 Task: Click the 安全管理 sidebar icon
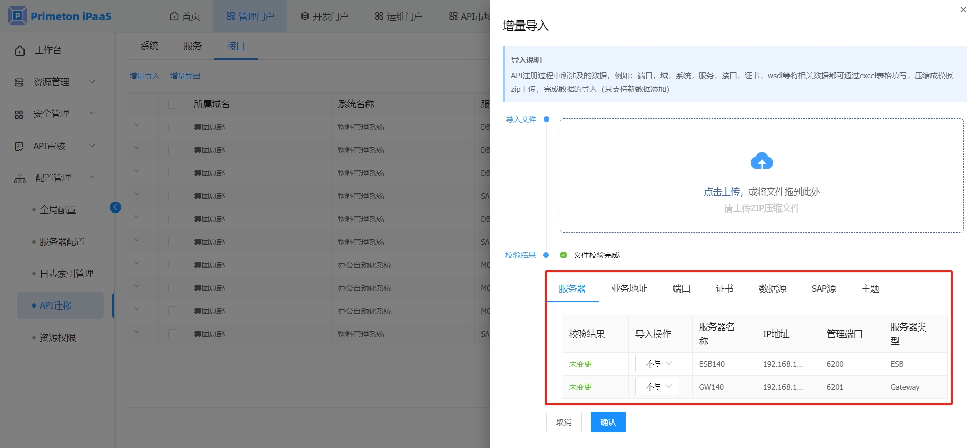coord(19,114)
